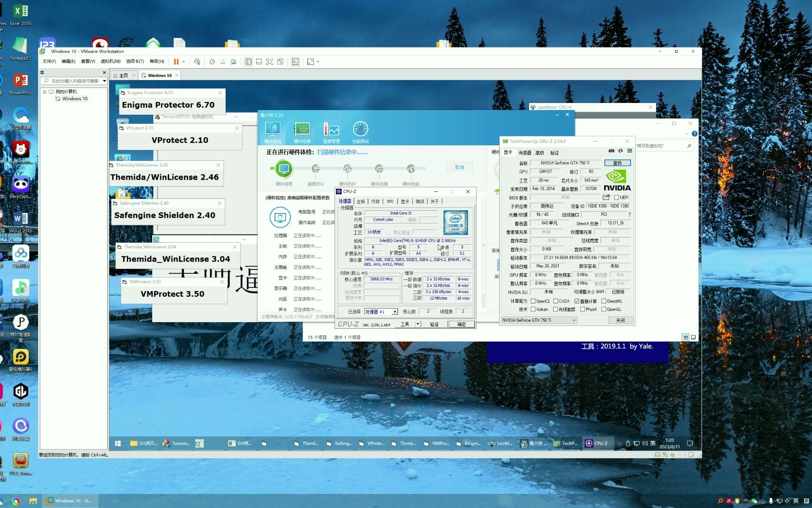
Task: Open temperature management icon in Ludashi
Action: [x=331, y=132]
